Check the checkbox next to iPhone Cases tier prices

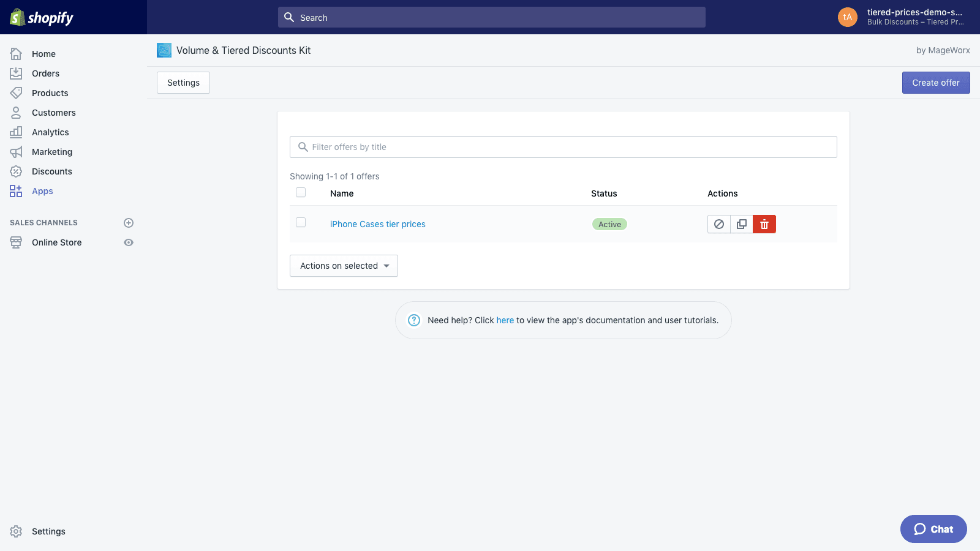(301, 222)
